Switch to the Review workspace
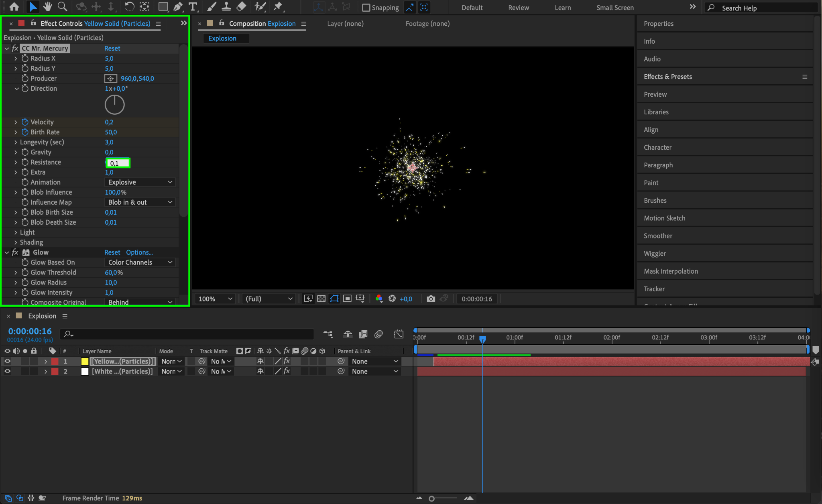The width and height of the screenshot is (822, 504). [x=518, y=8]
